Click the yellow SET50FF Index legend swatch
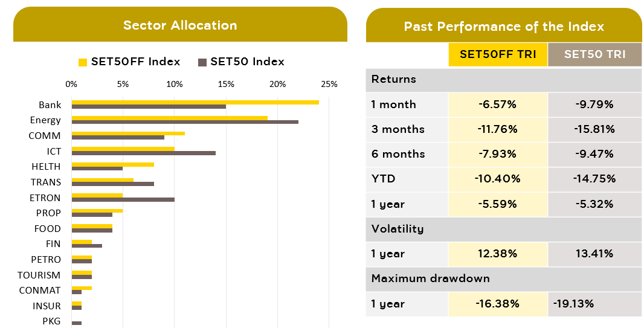This screenshot has height=328, width=644. click(83, 62)
